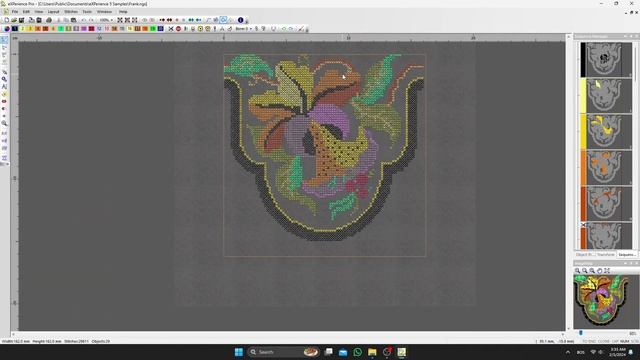Toggle visibility X mark on sixth sequence item
The height and width of the screenshot is (360, 640).
click(583, 225)
